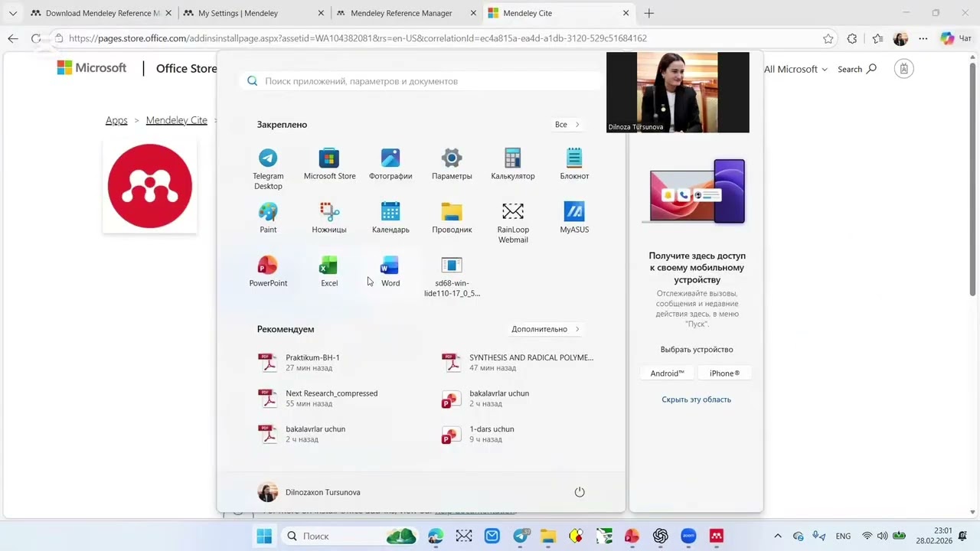Open the mail app on taskbar

(x=492, y=536)
